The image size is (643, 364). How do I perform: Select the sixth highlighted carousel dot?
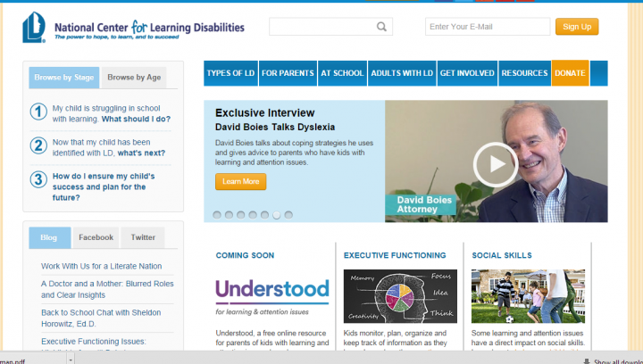277,215
